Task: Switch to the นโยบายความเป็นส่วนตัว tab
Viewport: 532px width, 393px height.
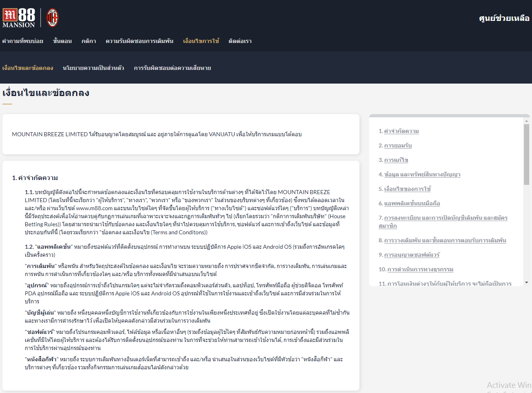Action: click(93, 68)
